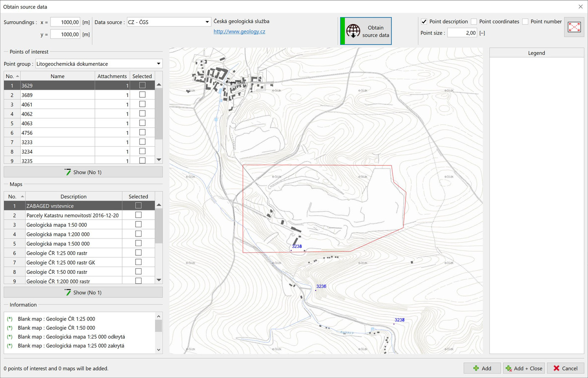
Task: Open the Data source dropdown
Action: point(169,22)
